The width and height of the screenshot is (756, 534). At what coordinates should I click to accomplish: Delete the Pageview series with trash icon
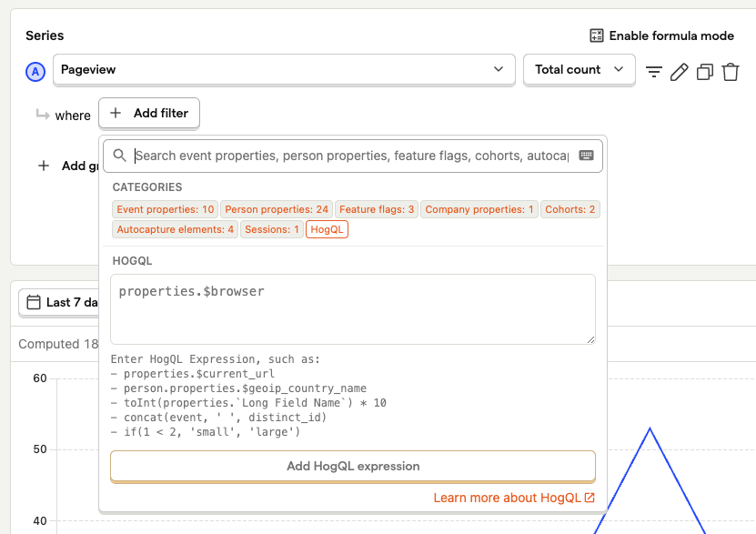[x=731, y=72]
